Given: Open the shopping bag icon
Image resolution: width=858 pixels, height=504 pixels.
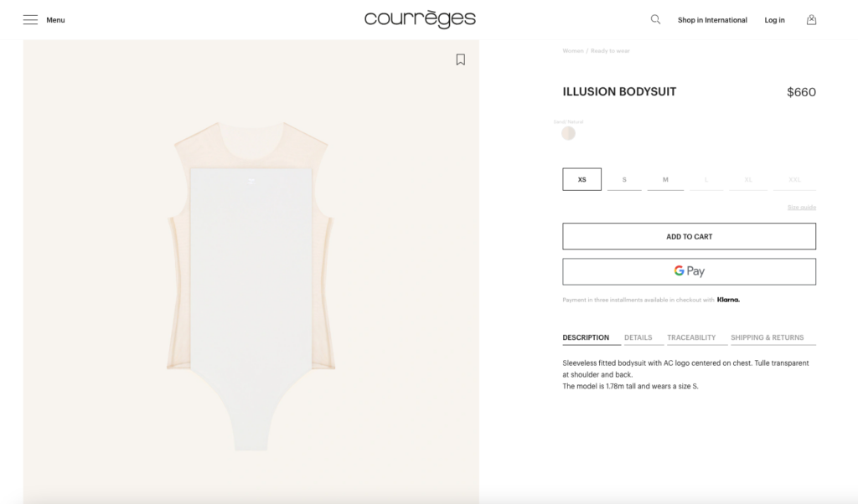Looking at the screenshot, I should (x=811, y=20).
